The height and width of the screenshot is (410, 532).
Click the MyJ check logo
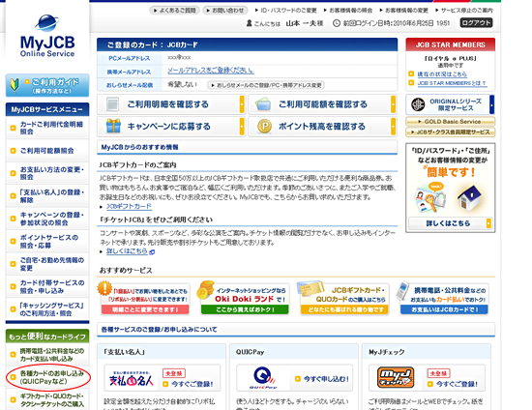point(396,377)
